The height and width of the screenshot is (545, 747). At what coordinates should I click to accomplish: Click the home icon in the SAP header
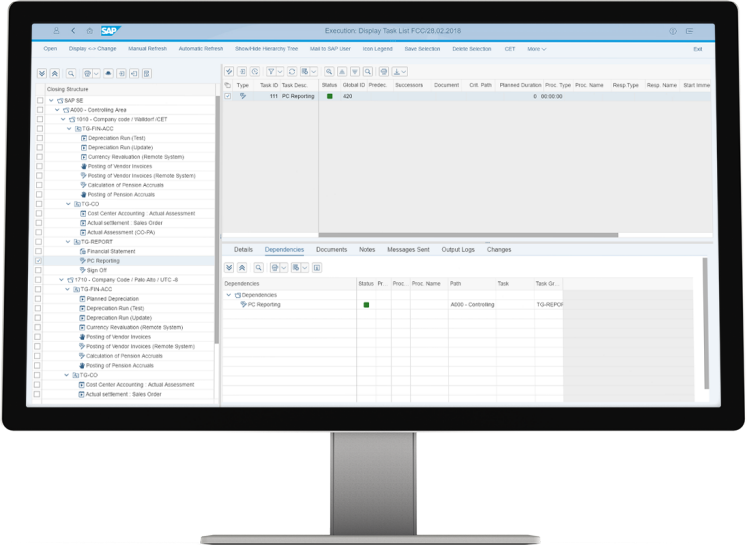coord(89,31)
